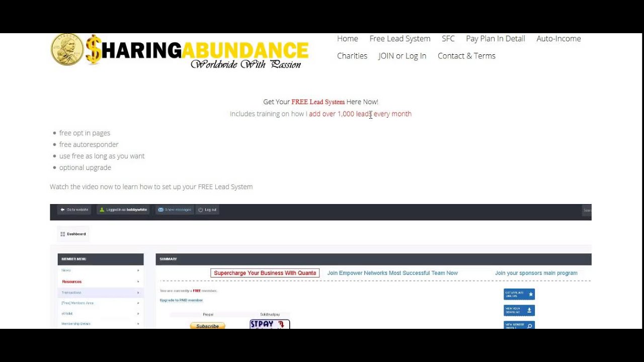Click the SUMMARY panel header
644x362 pixels.
[373, 259]
